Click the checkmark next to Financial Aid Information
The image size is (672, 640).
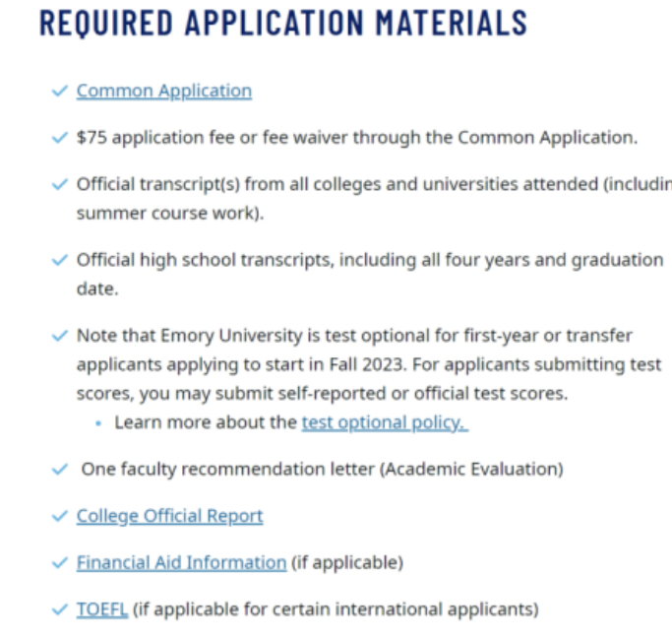[59, 563]
